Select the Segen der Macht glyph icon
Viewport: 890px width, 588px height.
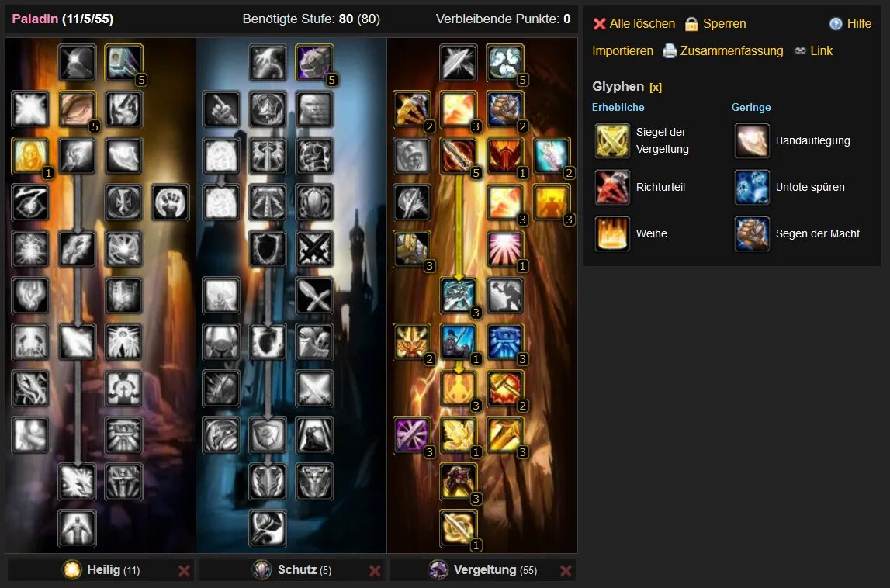point(752,233)
